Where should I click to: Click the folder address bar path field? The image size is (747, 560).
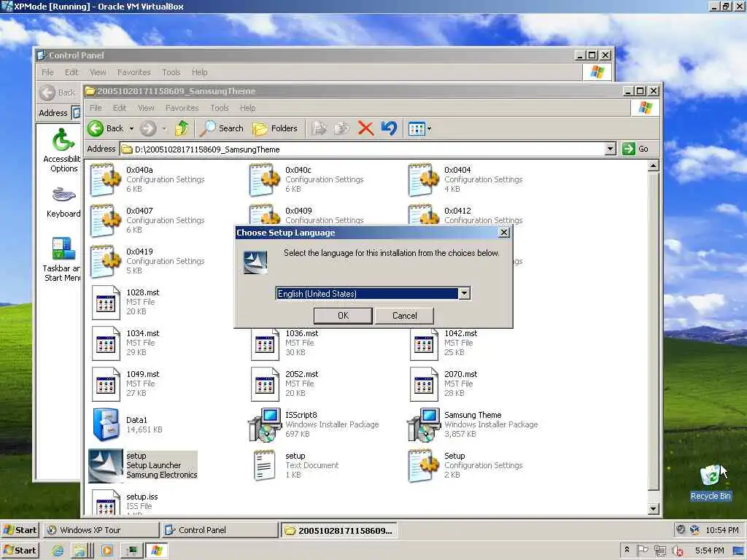362,149
